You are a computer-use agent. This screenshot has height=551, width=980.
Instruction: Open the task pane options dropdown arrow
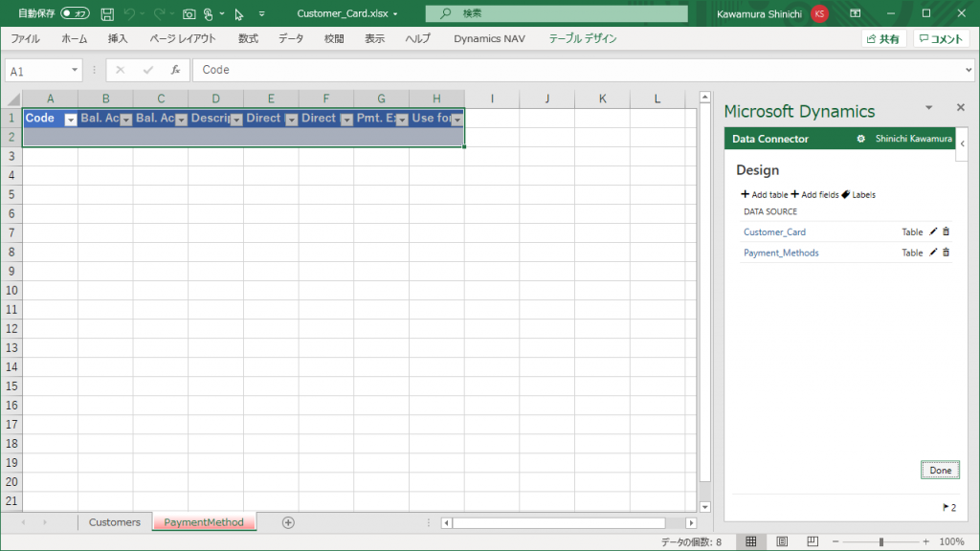coord(928,107)
